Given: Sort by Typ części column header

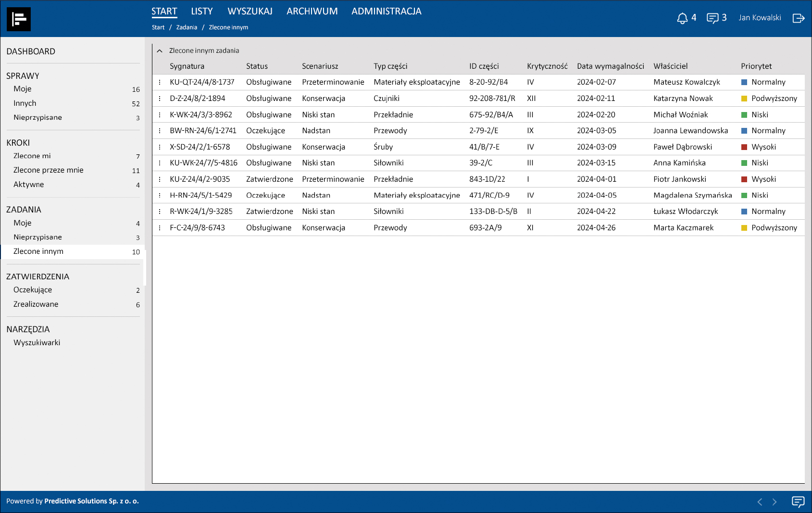Looking at the screenshot, I should [x=390, y=66].
